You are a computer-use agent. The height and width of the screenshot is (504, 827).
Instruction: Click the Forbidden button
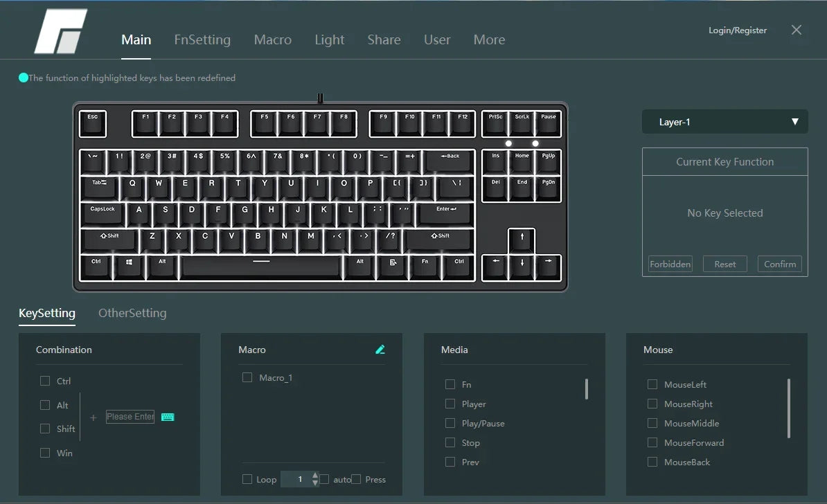[x=670, y=264]
